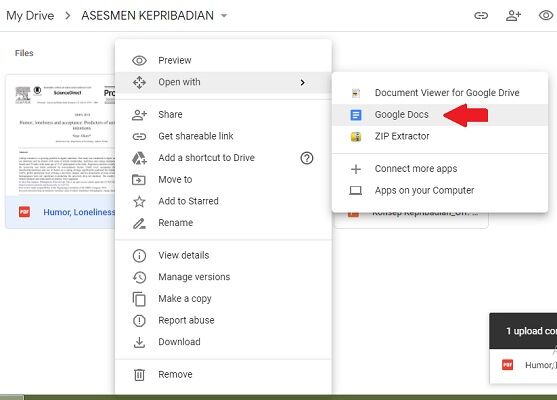
Task: Click the info icon beside View details
Action: pyautogui.click(x=139, y=255)
